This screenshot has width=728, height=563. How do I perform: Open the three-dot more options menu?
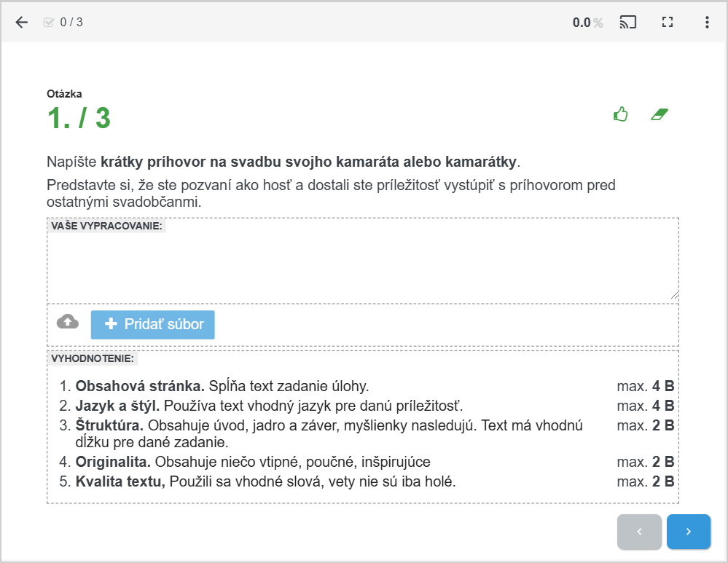[707, 22]
